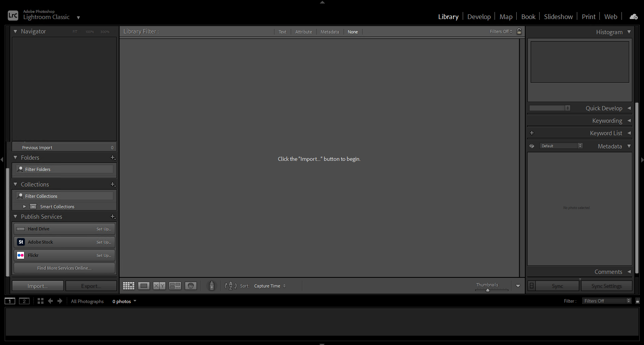
Task: Toggle the filter switch in filmstrip bar
Action: click(637, 301)
